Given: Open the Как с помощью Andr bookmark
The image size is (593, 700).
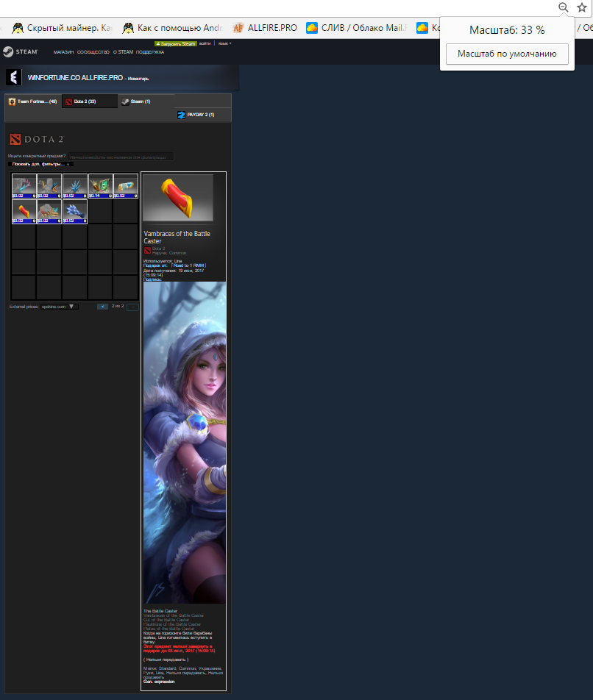Looking at the screenshot, I should [x=172, y=28].
